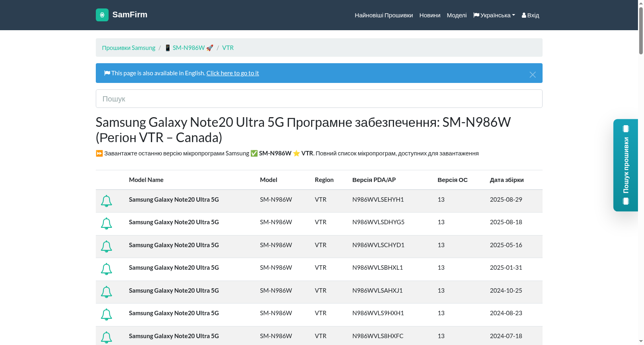
Task: Click the chip icon atop Пошук прошивки tab
Action: tap(625, 129)
